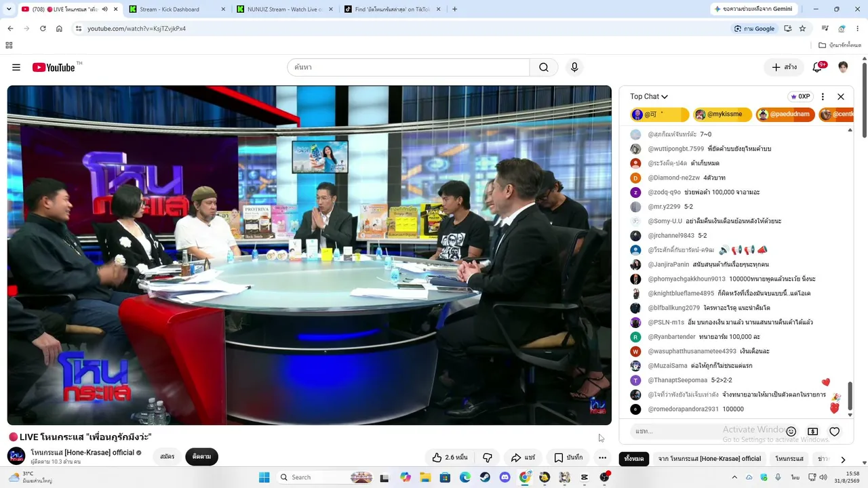Viewport: 868px width, 488px height.
Task: Expand the Top Chat mode dropdown
Action: point(649,96)
